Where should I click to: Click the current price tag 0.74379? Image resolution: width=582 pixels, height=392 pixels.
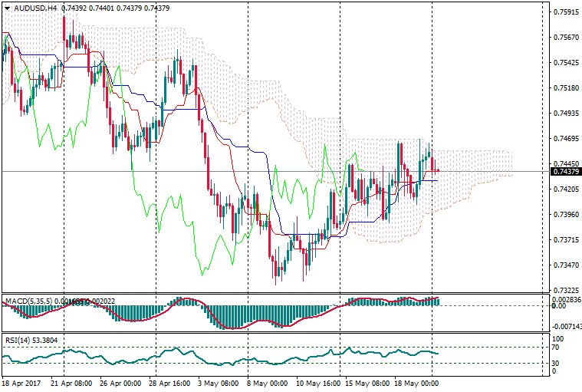565,171
